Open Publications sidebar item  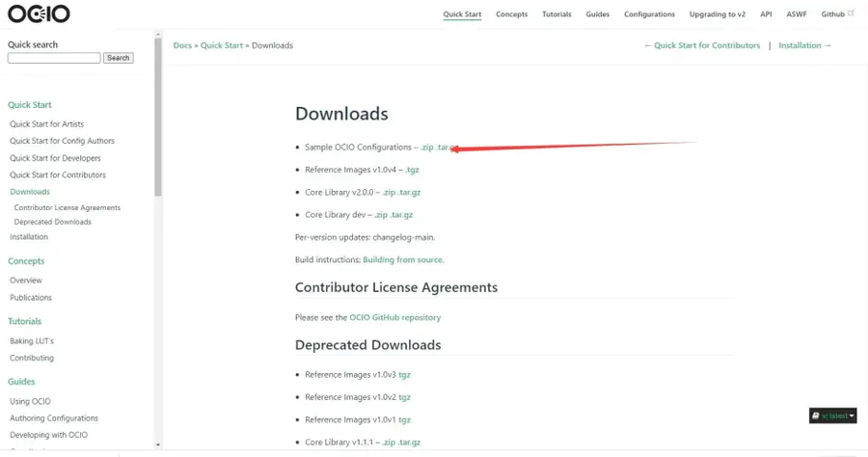(31, 298)
